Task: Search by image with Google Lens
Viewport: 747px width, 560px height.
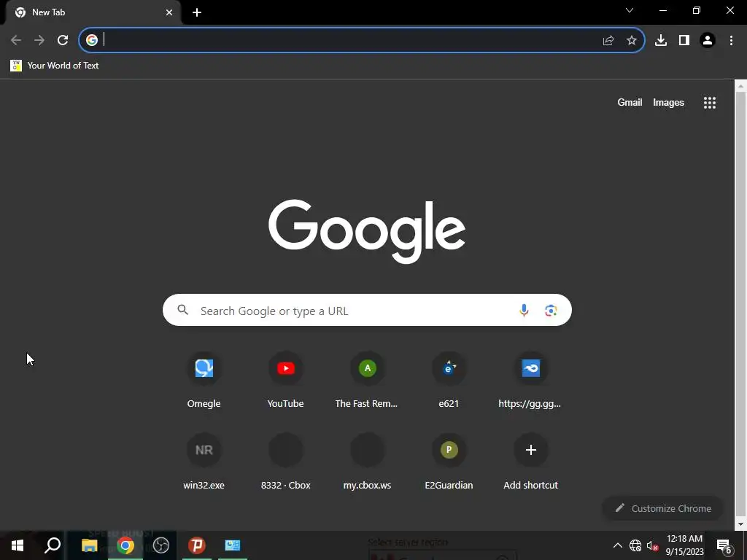Action: [x=551, y=311]
